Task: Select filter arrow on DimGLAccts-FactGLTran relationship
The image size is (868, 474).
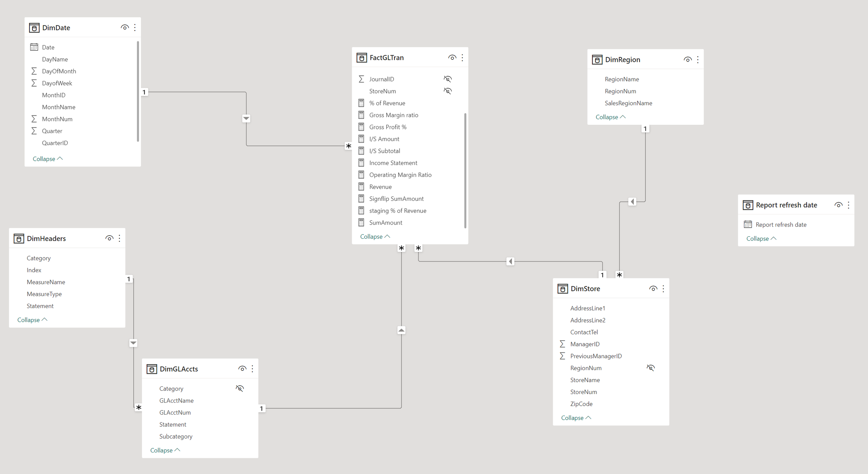Action: (x=401, y=330)
